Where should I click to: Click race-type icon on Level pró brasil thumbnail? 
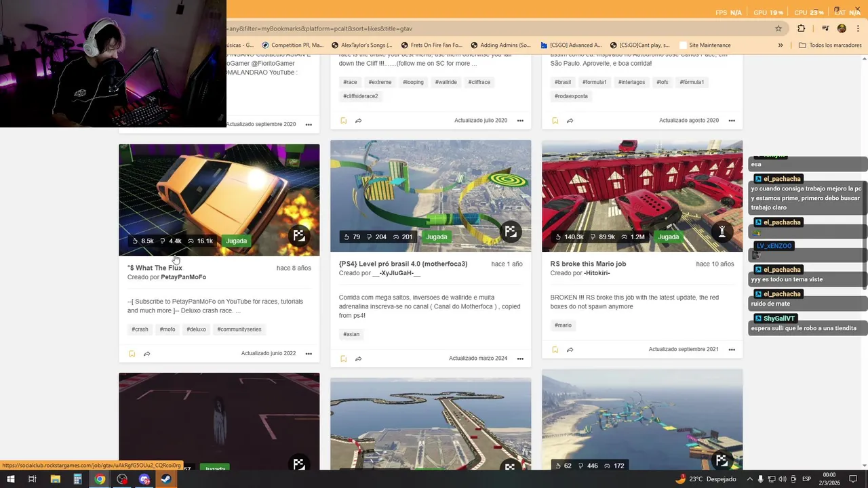[x=511, y=232]
